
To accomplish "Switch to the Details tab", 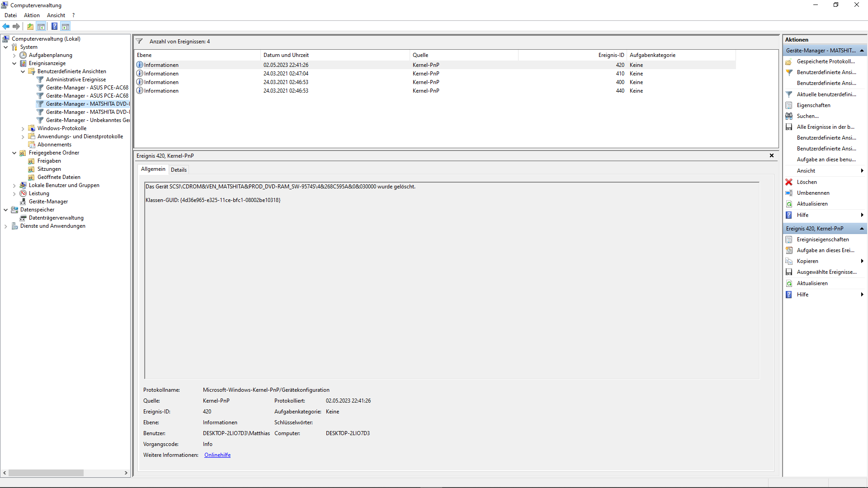I will [179, 170].
